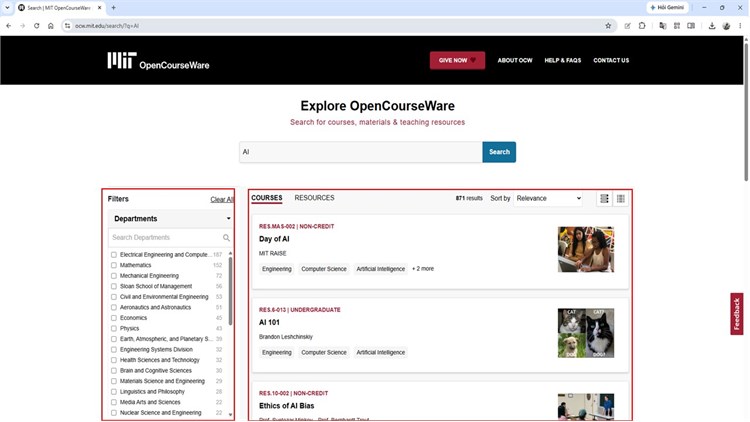Open the Day of AI course

274,239
